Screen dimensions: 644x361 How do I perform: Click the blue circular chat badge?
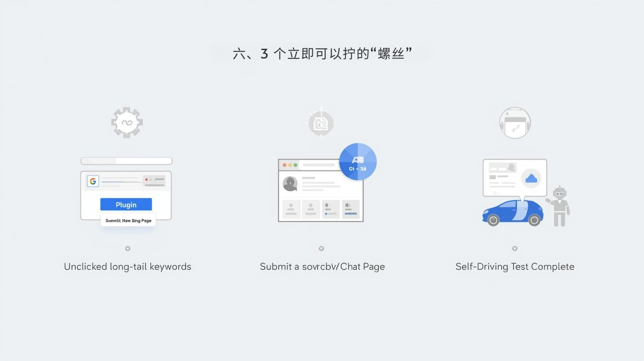click(x=357, y=162)
